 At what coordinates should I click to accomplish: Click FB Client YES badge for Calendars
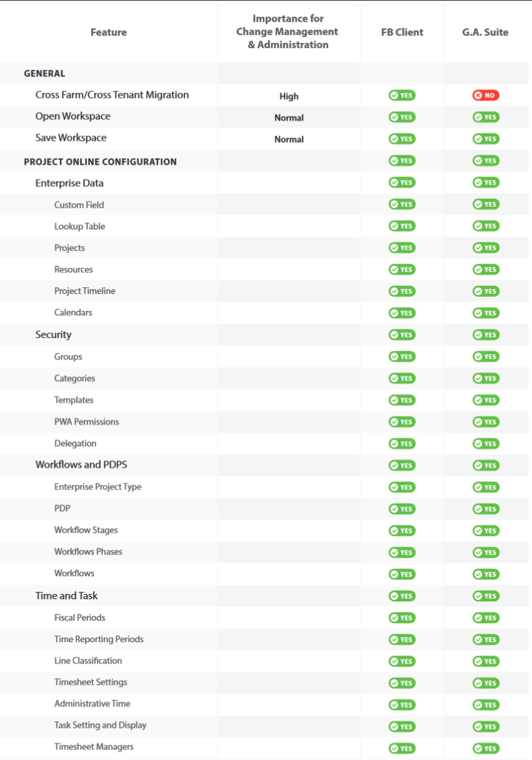tap(402, 313)
